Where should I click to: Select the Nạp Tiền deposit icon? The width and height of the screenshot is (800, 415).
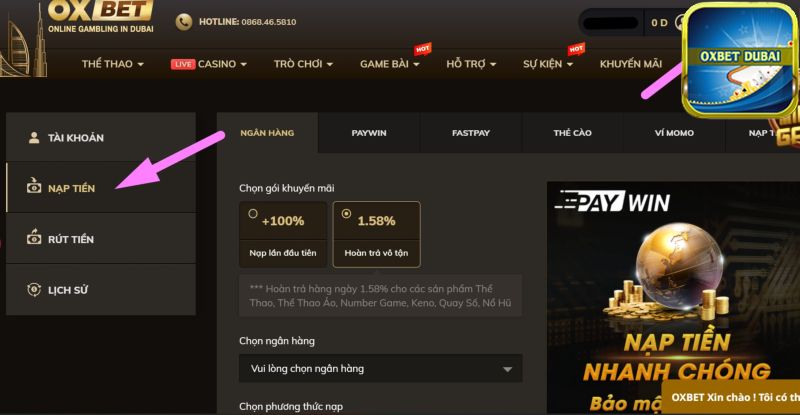point(34,185)
